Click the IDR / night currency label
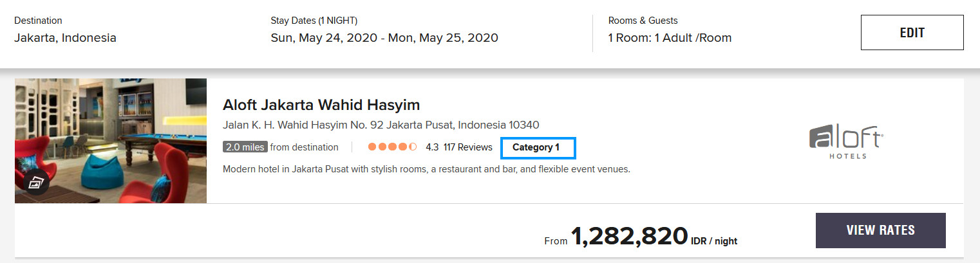980x263 pixels. pyautogui.click(x=714, y=241)
